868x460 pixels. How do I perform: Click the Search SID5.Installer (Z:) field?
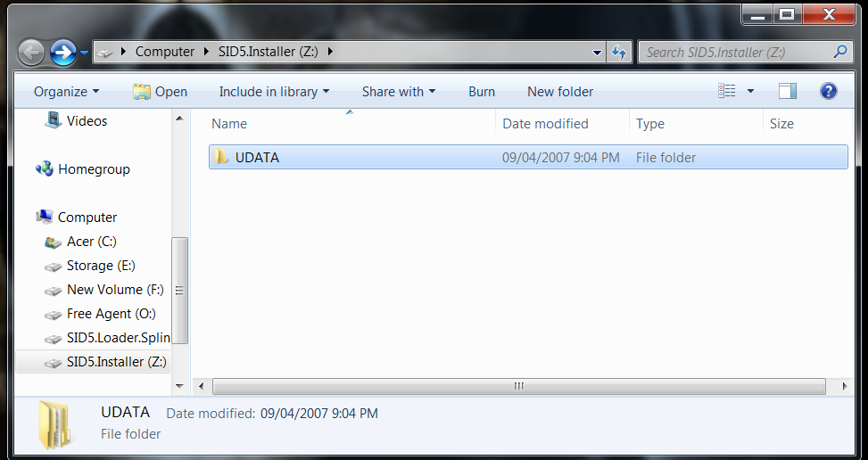(x=739, y=52)
